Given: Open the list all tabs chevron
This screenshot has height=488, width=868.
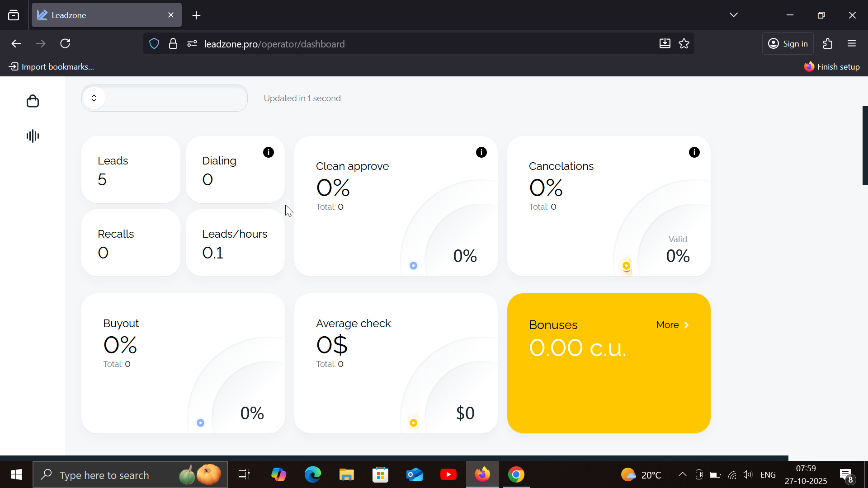Looking at the screenshot, I should click(734, 15).
